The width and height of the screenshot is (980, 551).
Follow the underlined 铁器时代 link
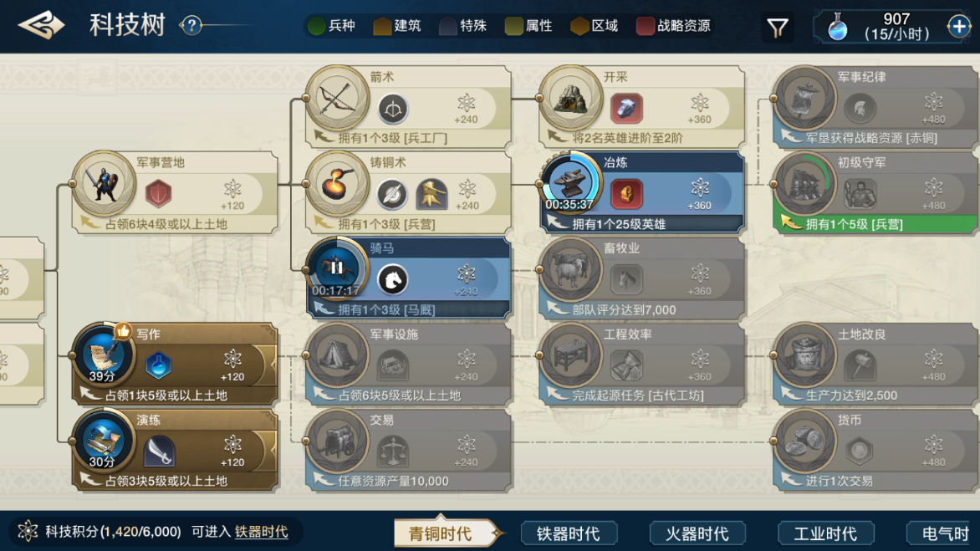coord(261,532)
